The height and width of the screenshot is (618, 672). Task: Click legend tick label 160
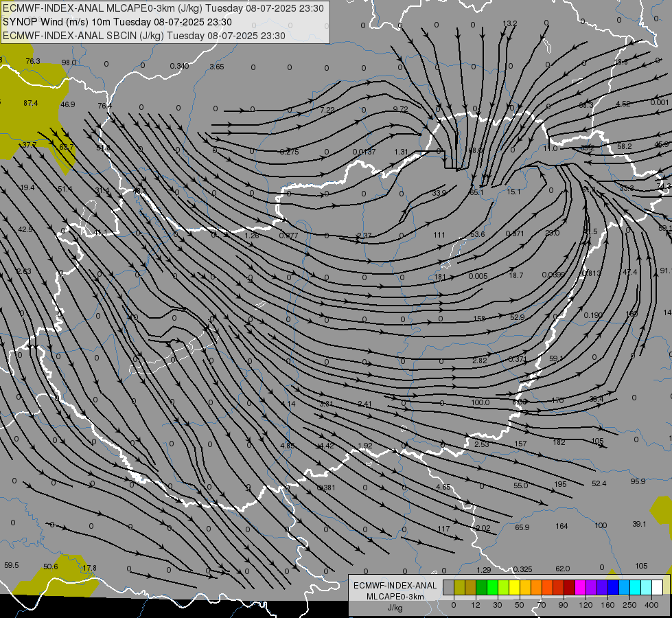point(607,605)
